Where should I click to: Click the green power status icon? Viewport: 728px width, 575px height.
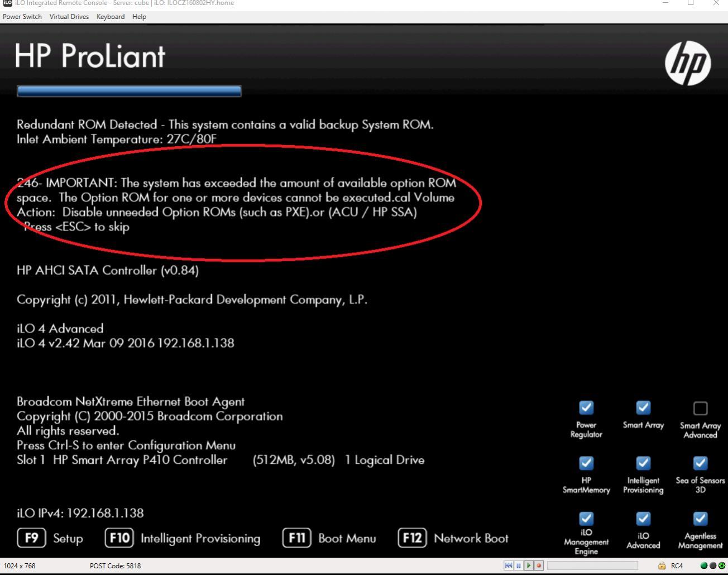721,566
